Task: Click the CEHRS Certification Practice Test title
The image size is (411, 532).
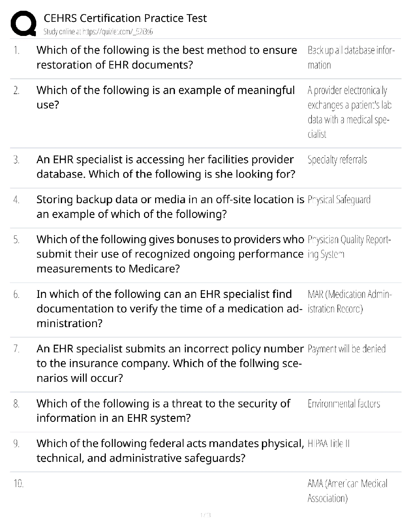Action: pyautogui.click(x=125, y=18)
